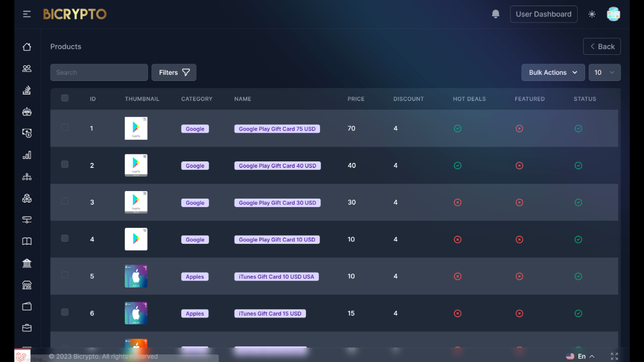Open the Filters panel
The height and width of the screenshot is (362, 644).
(x=174, y=72)
